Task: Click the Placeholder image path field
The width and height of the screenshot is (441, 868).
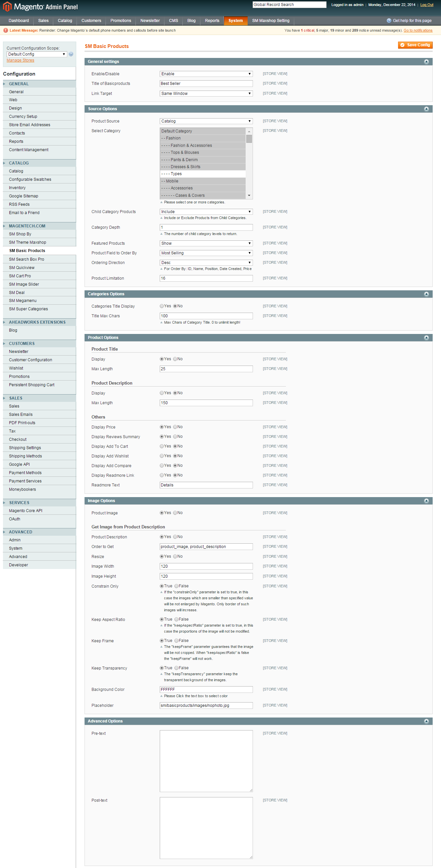Action: tap(206, 705)
